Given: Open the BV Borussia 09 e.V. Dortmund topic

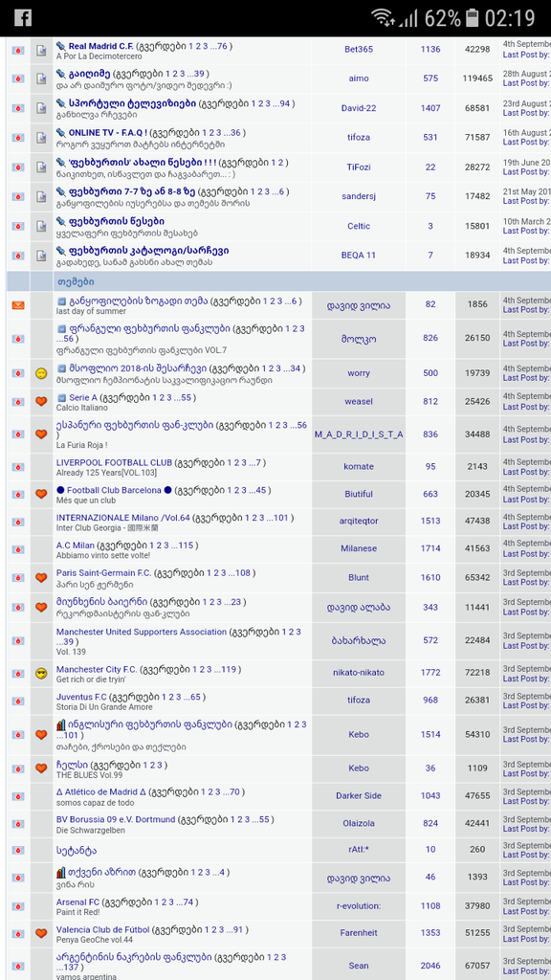Looking at the screenshot, I should point(115,819).
